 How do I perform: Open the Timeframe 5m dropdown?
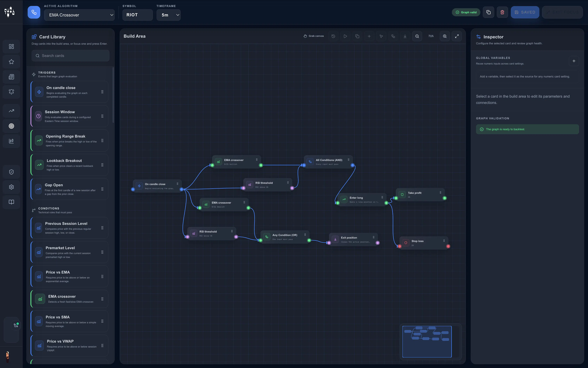point(168,15)
